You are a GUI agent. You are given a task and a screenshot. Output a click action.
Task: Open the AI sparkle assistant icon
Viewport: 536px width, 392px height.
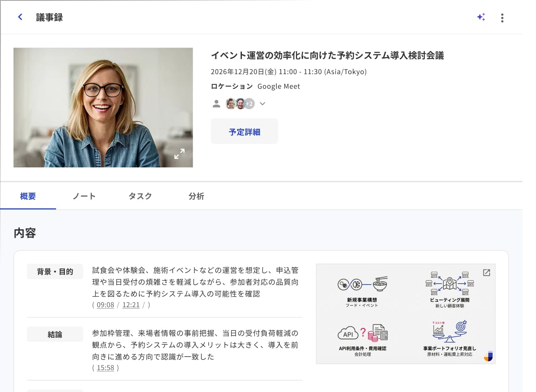[481, 17]
